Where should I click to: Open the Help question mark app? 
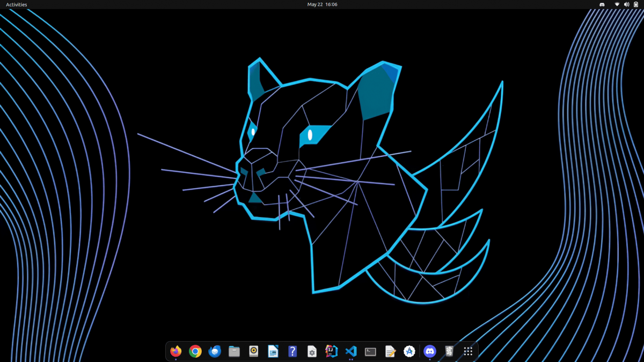click(x=292, y=351)
